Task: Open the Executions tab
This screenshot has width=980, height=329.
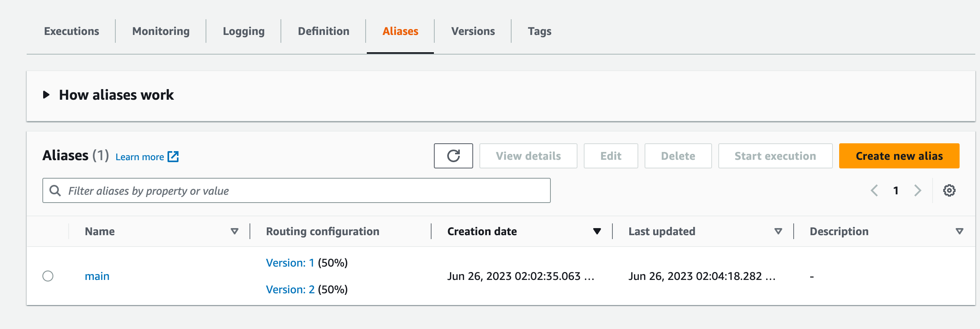Action: [71, 31]
